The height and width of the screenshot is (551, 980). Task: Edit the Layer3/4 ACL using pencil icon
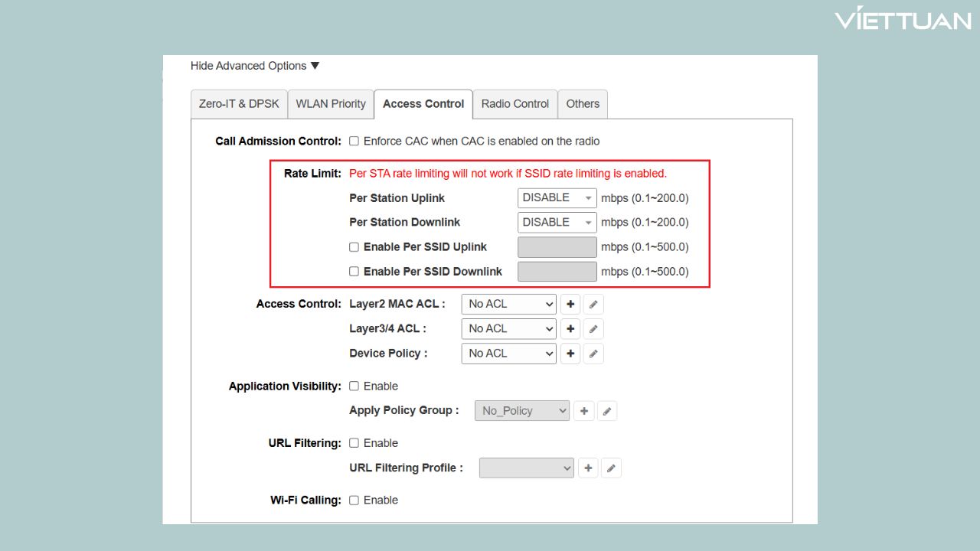(593, 329)
